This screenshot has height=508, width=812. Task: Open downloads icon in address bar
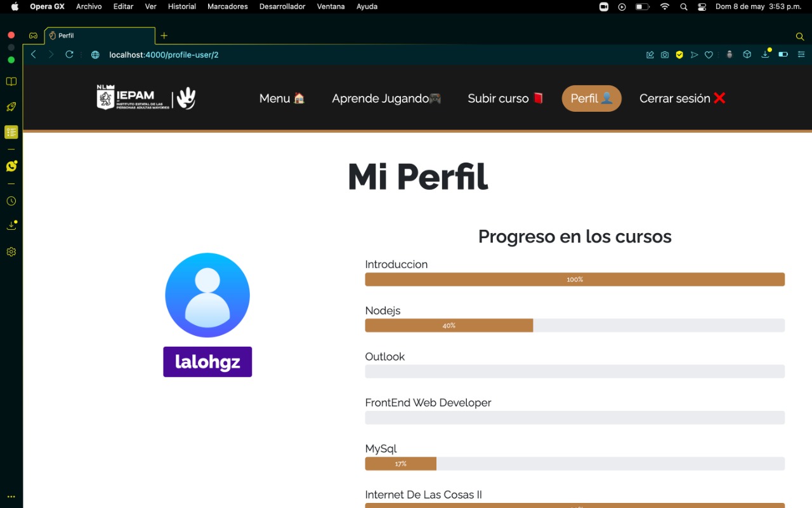pyautogui.click(x=766, y=54)
